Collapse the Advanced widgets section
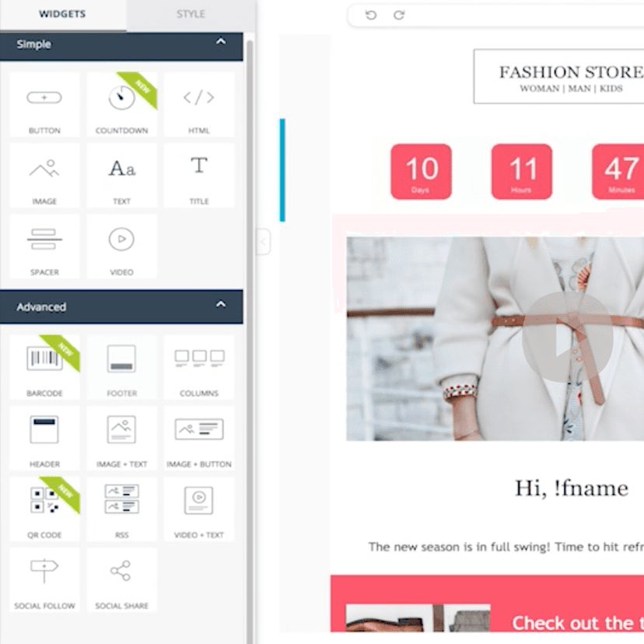Viewport: 644px width, 644px height. (222, 306)
